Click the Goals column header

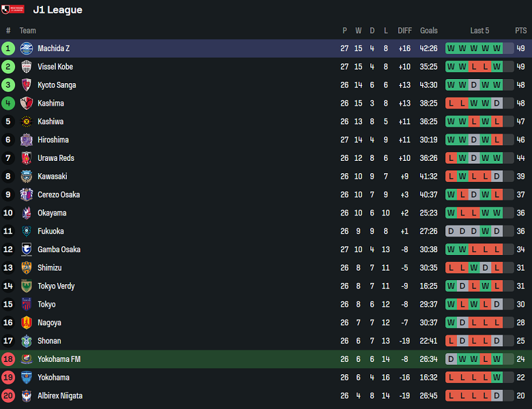click(x=429, y=31)
